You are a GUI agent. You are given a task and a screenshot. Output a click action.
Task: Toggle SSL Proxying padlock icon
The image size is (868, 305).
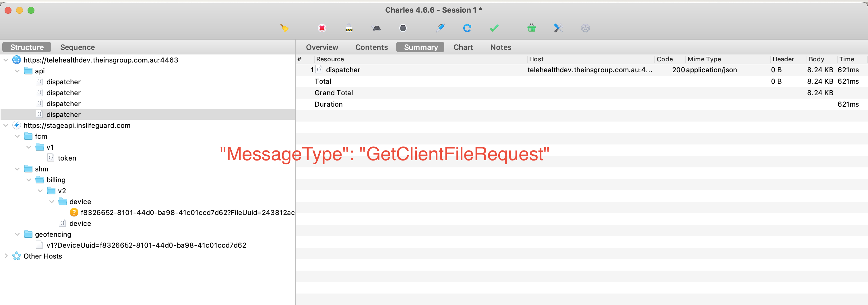pos(349,28)
